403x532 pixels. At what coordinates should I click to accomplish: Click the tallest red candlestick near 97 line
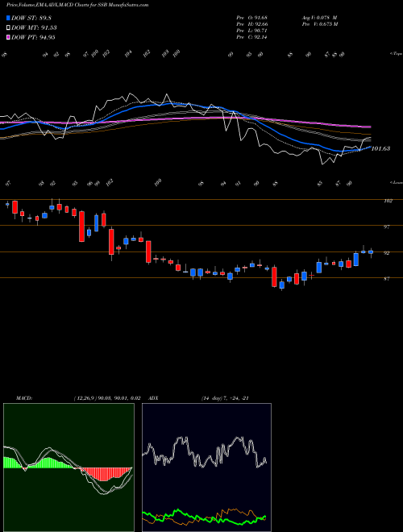tap(81, 227)
